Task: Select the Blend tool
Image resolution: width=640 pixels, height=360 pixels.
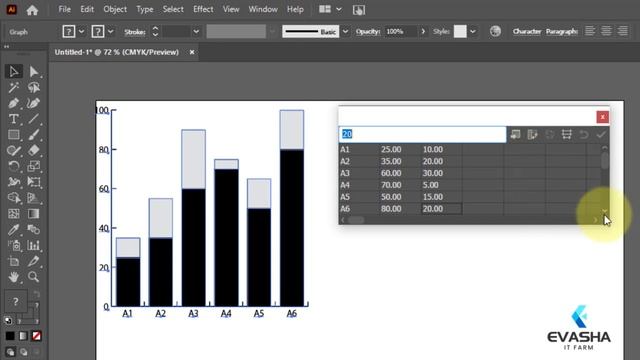Action: [x=33, y=230]
